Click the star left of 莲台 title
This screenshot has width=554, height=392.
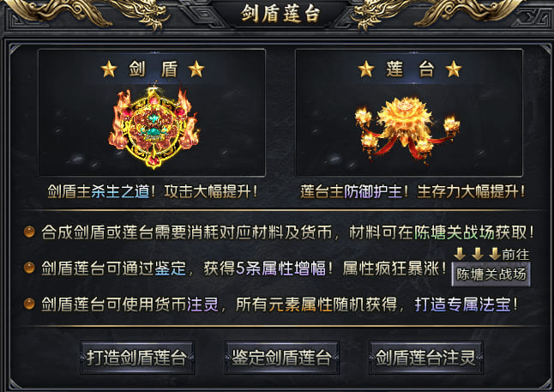(366, 69)
